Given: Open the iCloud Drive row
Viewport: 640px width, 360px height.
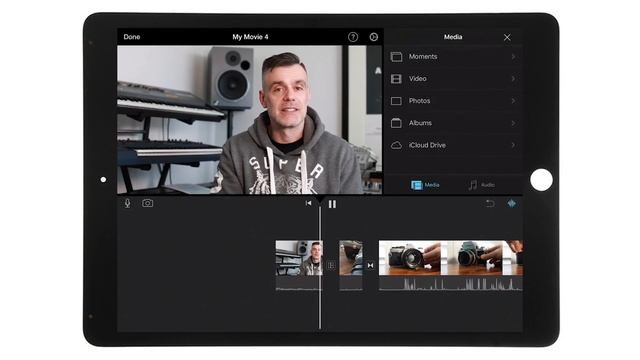Looking at the screenshot, I should point(453,145).
